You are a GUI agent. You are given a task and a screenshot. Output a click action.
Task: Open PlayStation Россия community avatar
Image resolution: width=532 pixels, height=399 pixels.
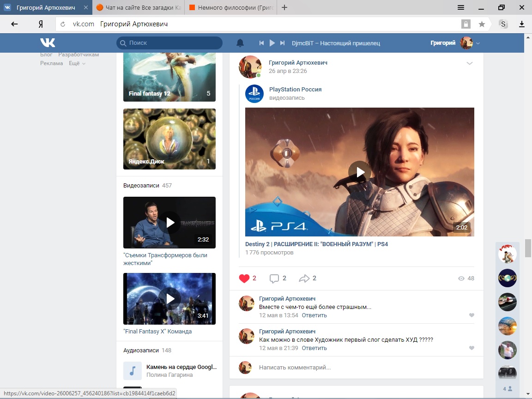[254, 94]
